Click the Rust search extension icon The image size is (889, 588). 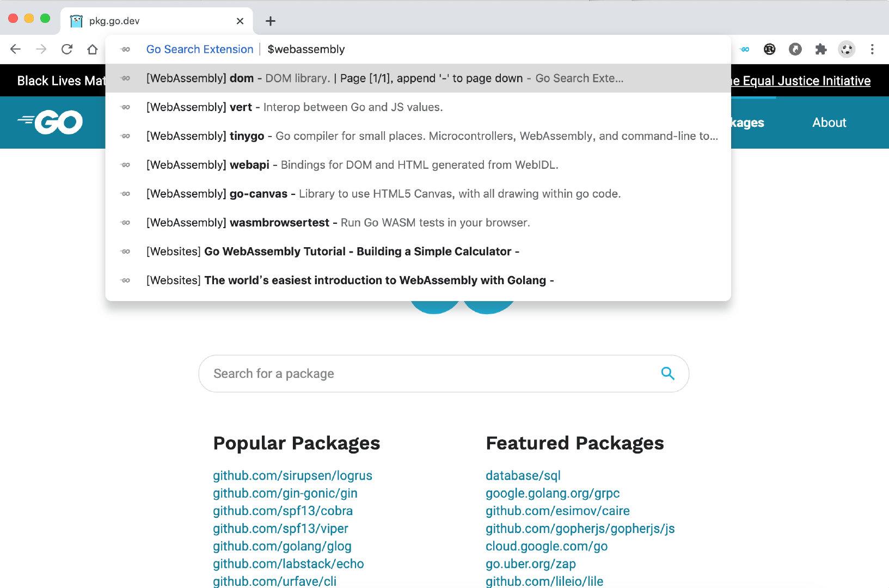[769, 50]
